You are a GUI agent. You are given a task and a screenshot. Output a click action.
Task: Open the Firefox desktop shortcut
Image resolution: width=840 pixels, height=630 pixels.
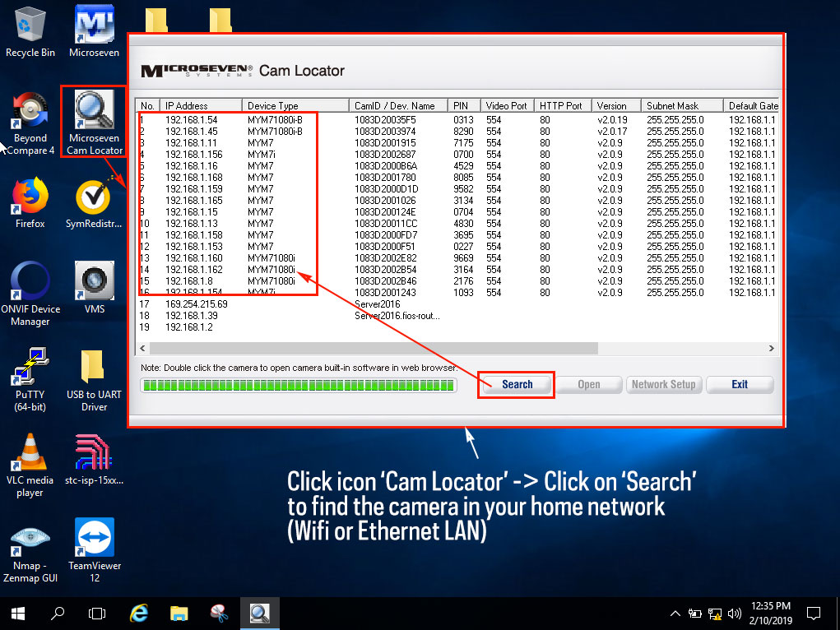[30, 204]
